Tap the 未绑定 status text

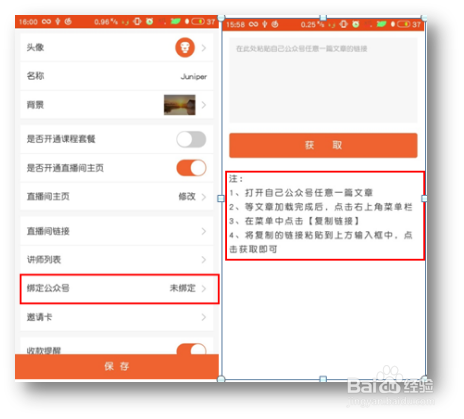[183, 288]
